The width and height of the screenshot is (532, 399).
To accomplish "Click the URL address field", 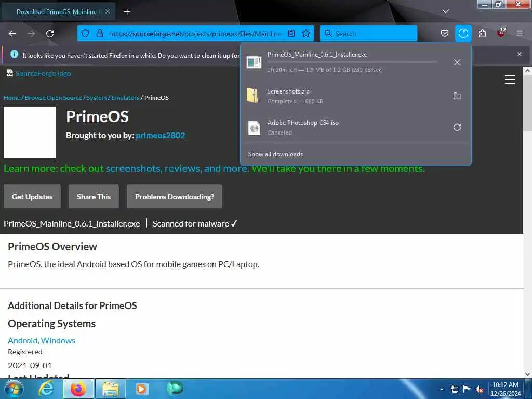I will pyautogui.click(x=195, y=34).
